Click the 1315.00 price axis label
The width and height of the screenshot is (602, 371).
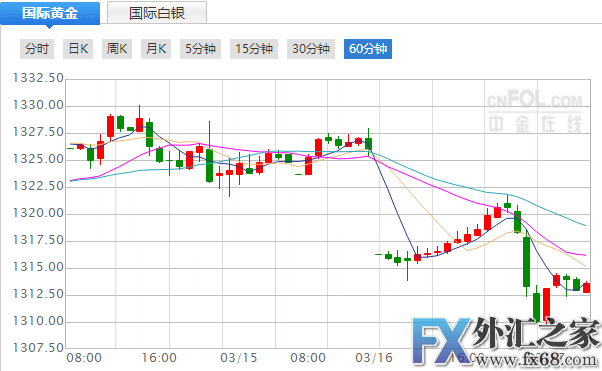(38, 267)
